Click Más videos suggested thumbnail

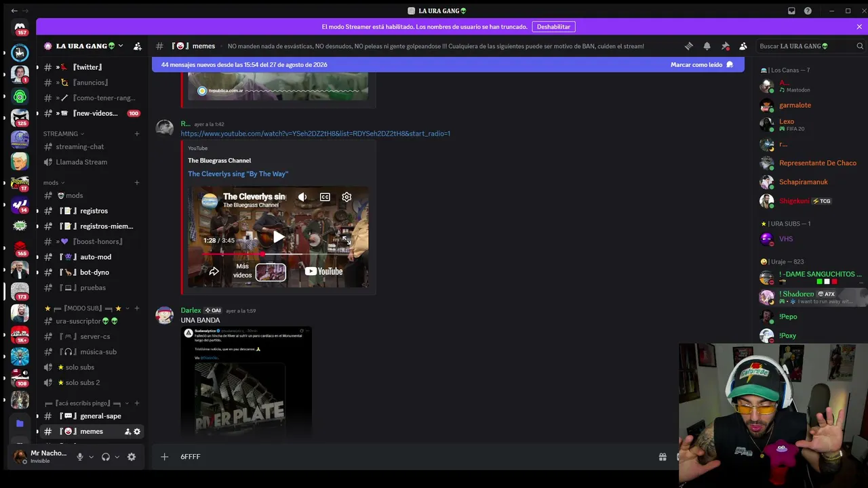(271, 272)
